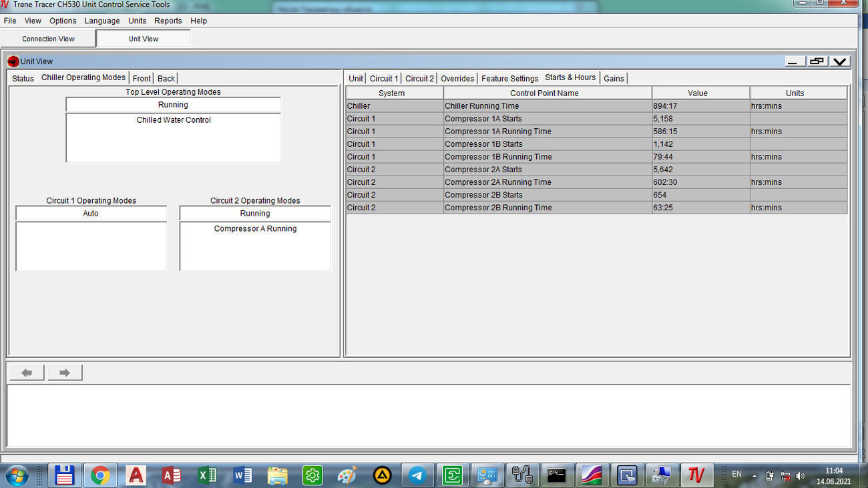
Task: Launch Google Chrome from the taskbar
Action: 100,475
